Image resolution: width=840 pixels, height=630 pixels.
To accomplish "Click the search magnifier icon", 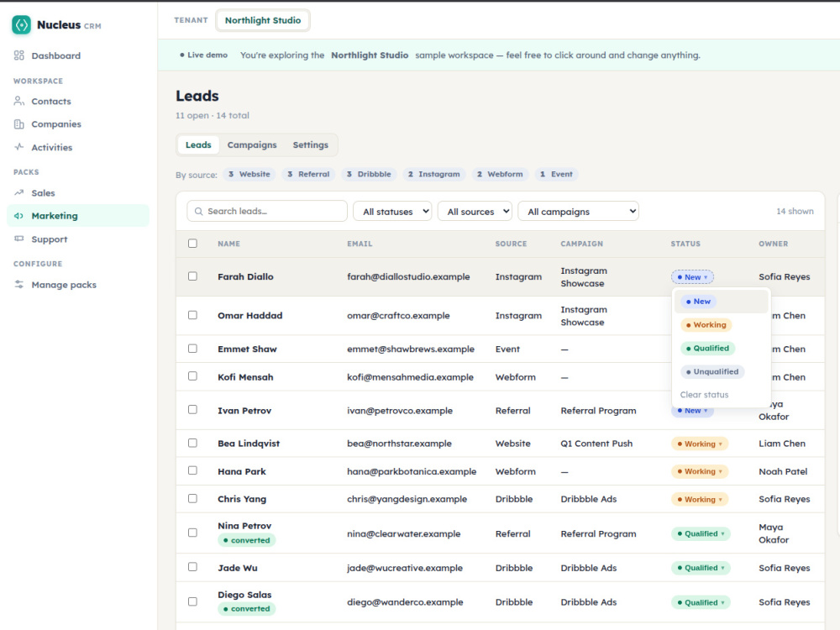I will pyautogui.click(x=198, y=211).
